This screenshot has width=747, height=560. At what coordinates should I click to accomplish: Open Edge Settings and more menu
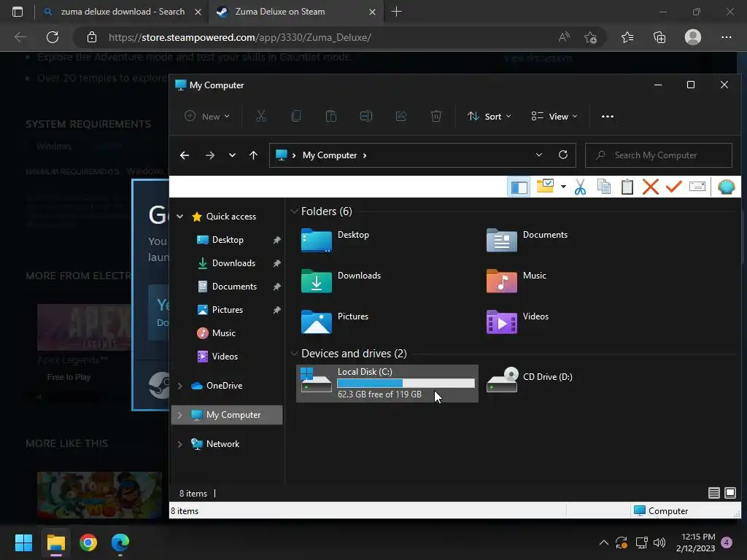(x=726, y=37)
